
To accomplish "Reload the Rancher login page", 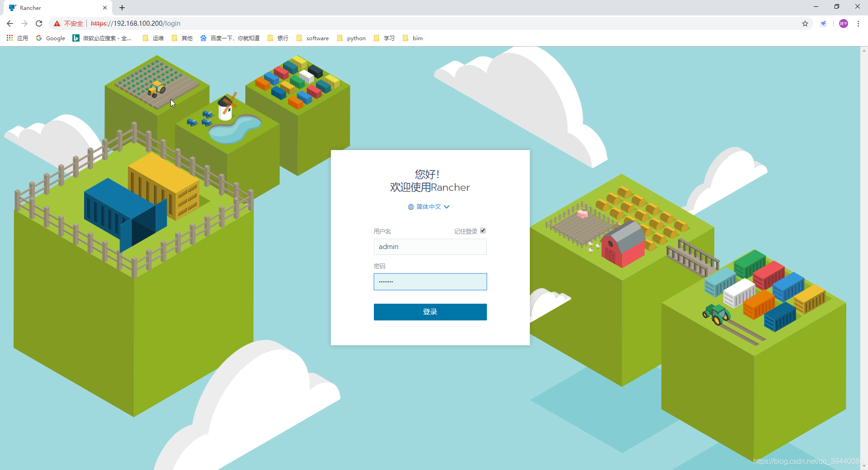I will pos(39,23).
